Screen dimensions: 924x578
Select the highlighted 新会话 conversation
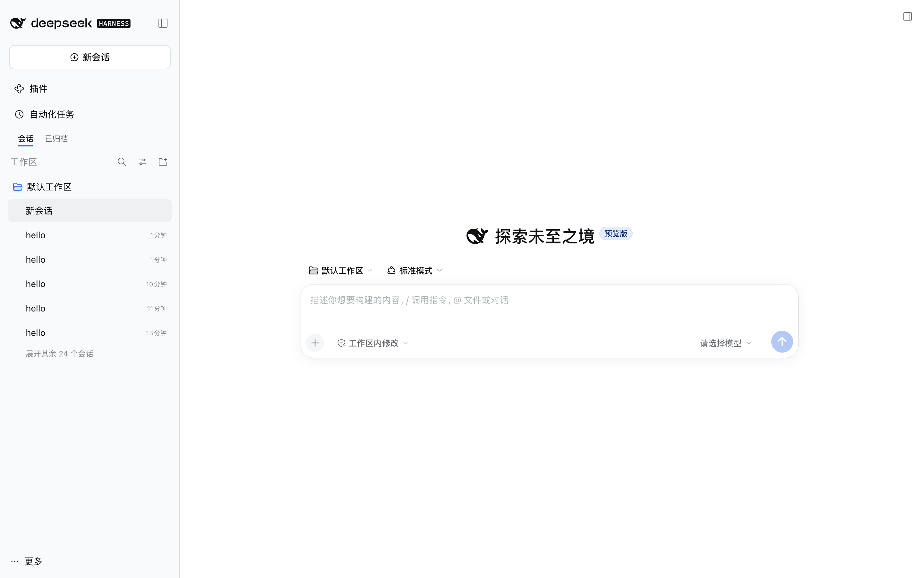point(90,211)
